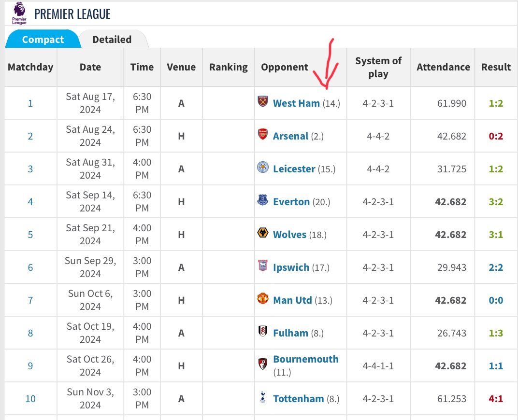Switch to the Detailed tab
The height and width of the screenshot is (420, 518).
(112, 39)
